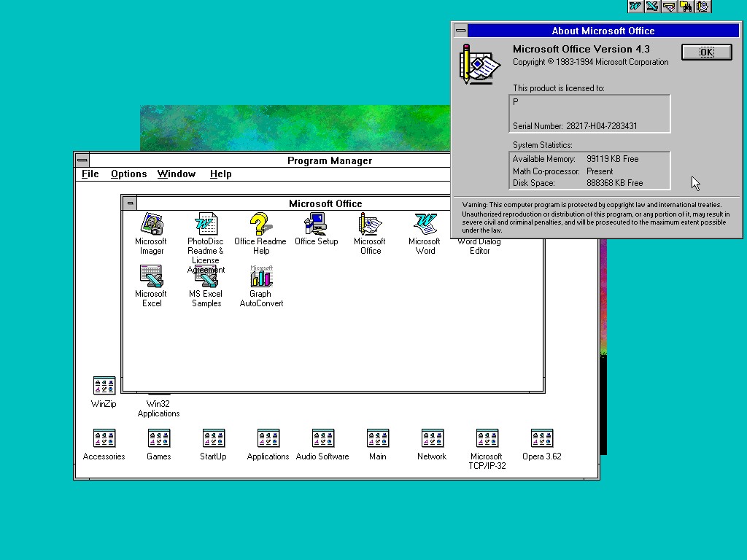This screenshot has height=560, width=747.
Task: Select the Microsoft Word program icon
Action: [x=425, y=225]
